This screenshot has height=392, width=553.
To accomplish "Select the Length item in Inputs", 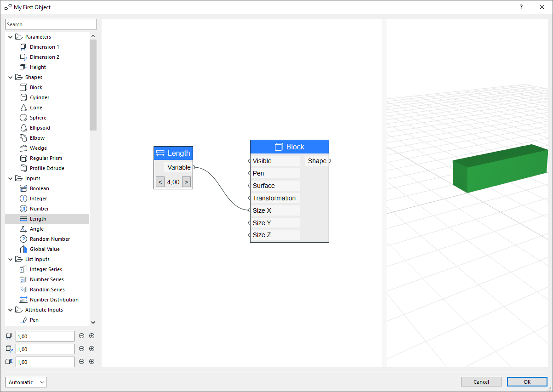I will (x=47, y=219).
